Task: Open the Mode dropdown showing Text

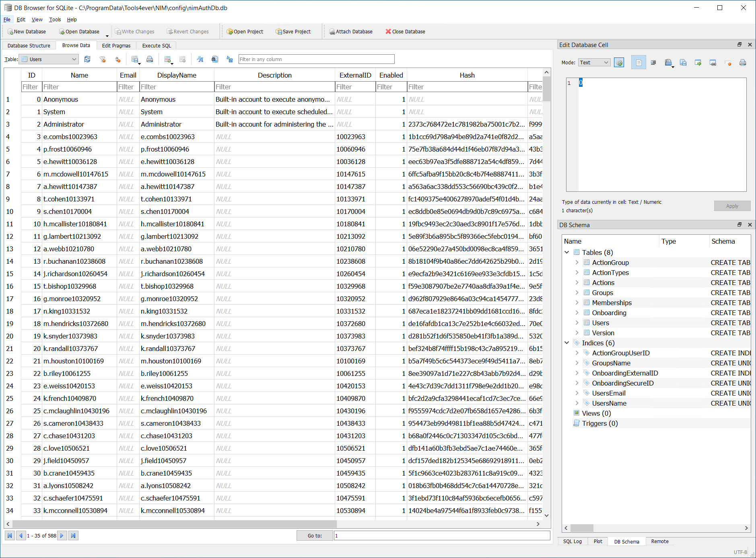Action: click(x=594, y=63)
